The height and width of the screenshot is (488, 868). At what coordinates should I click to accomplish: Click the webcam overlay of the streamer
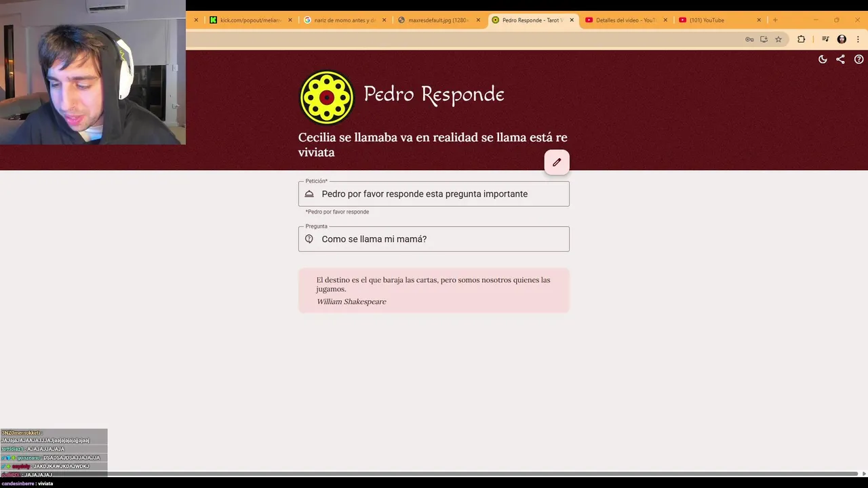[x=93, y=72]
